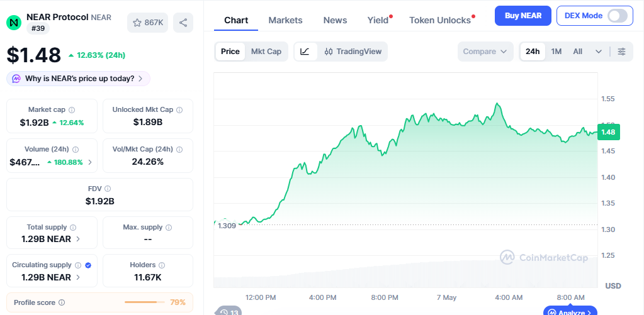
Task: Open Total supply info icon
Action: (73, 227)
